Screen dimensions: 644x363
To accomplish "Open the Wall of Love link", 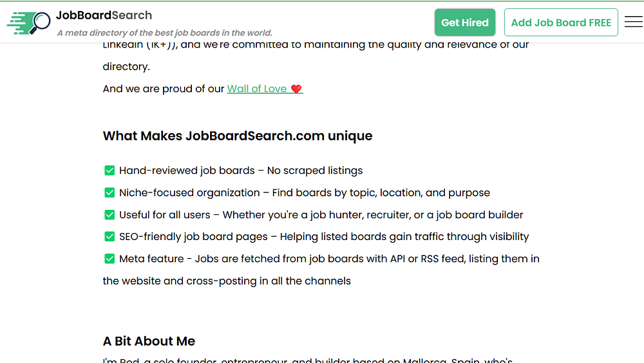I will pos(257,89).
